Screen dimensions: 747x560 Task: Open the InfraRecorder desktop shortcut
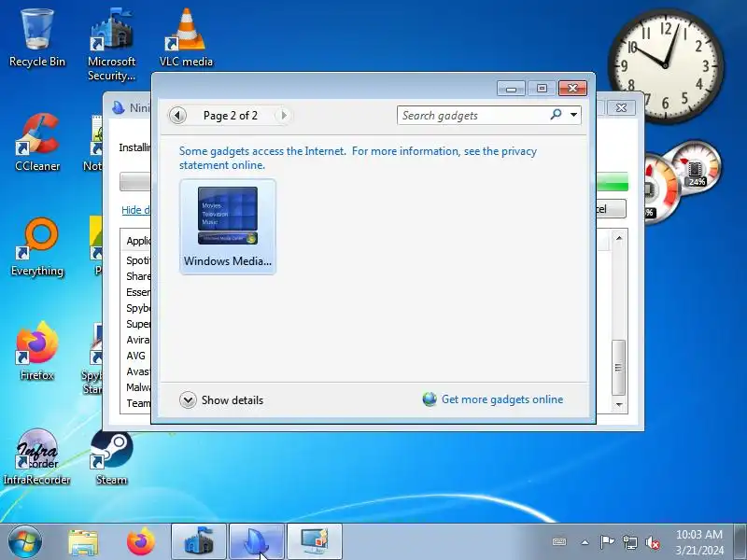pyautogui.click(x=37, y=456)
